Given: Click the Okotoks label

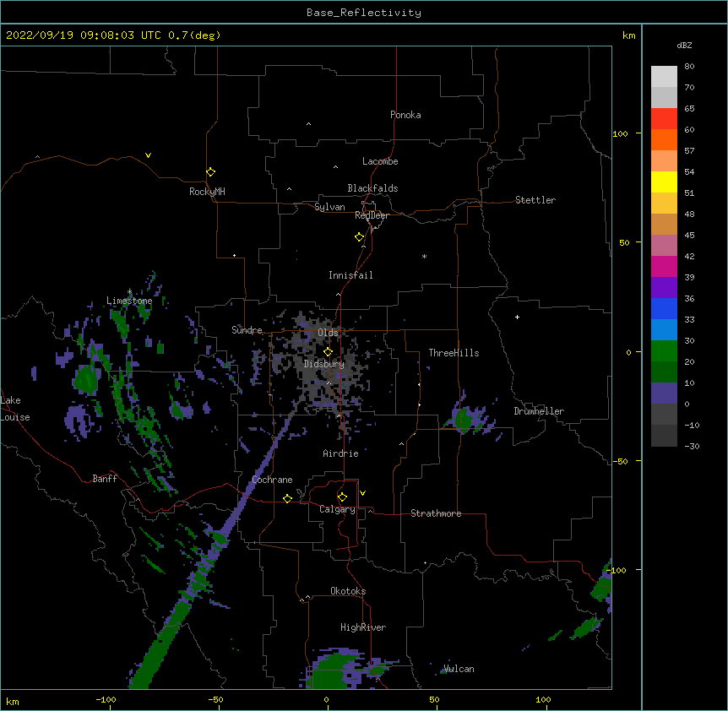Looking at the screenshot, I should click(348, 591).
